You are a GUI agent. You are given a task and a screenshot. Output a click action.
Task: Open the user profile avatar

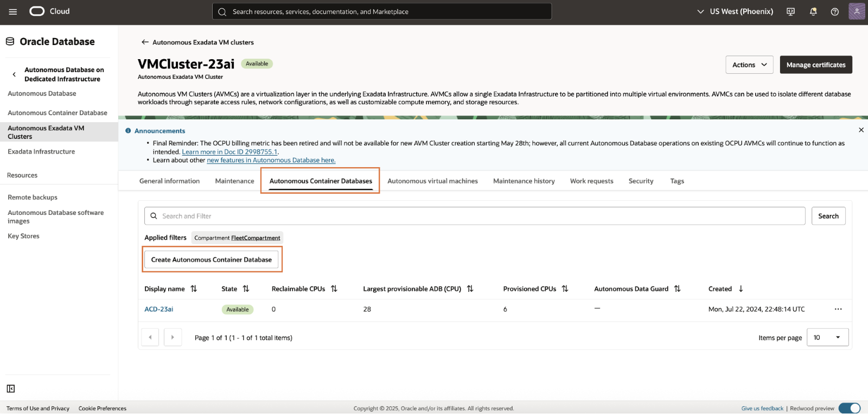click(x=857, y=11)
